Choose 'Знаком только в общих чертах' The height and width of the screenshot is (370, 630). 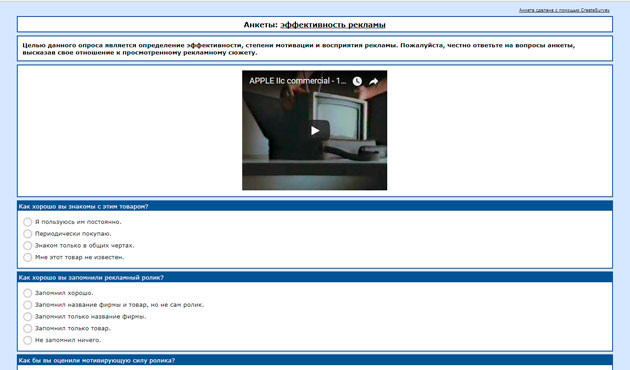click(x=27, y=245)
